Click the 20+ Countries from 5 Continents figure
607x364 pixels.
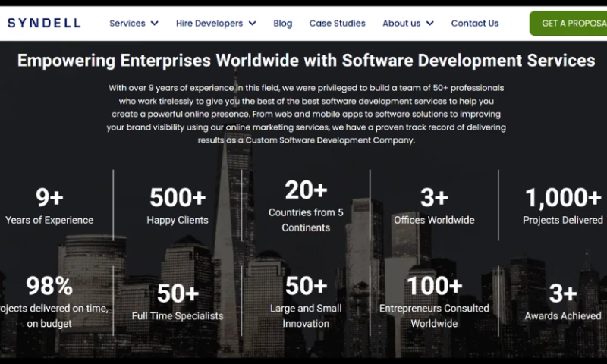tap(306, 205)
